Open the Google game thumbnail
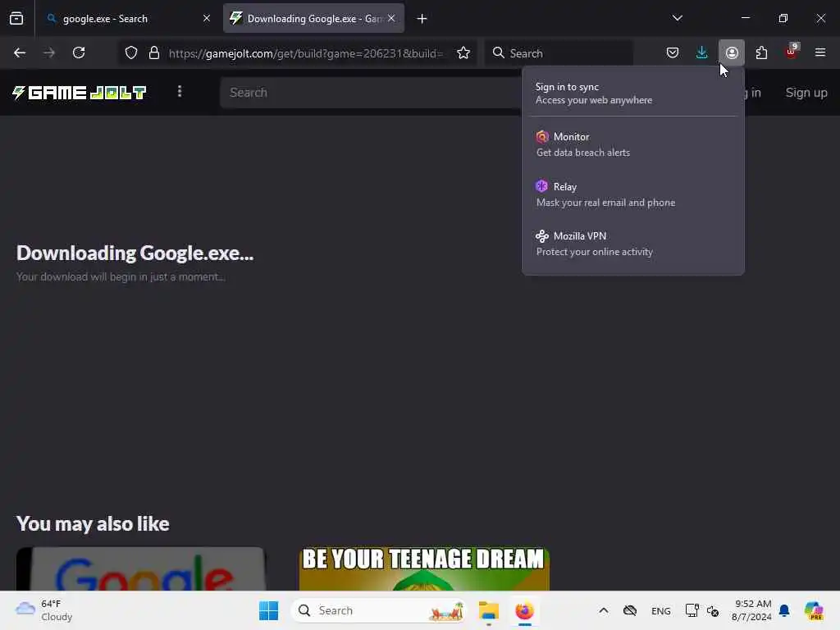Screen dimensions: 840x630 (x=141, y=568)
